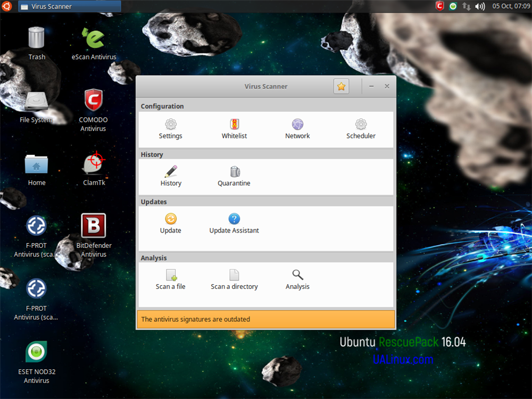The width and height of the screenshot is (532, 399).
Task: Open the Ubuntu logo menu
Action: click(x=7, y=6)
